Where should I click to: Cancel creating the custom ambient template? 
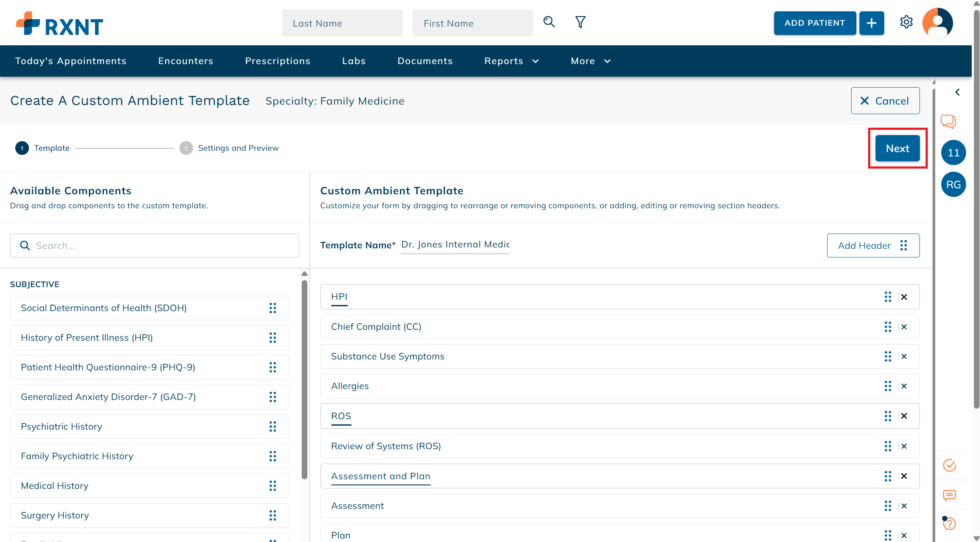click(885, 101)
